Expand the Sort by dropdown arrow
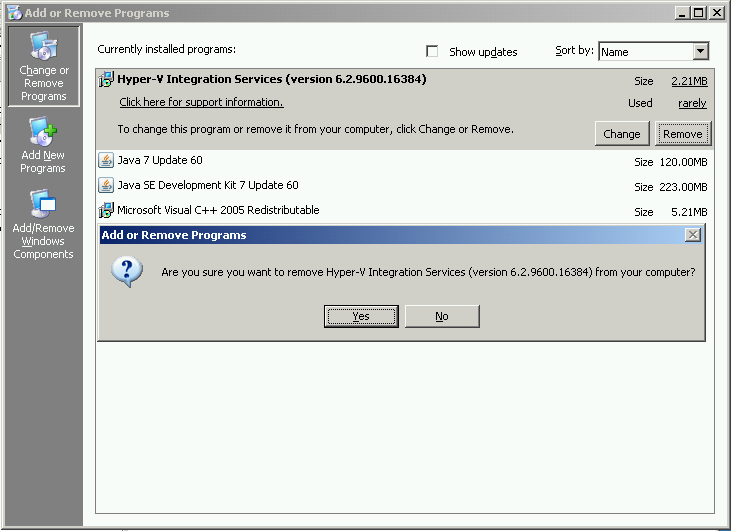This screenshot has height=531, width=731. (700, 51)
